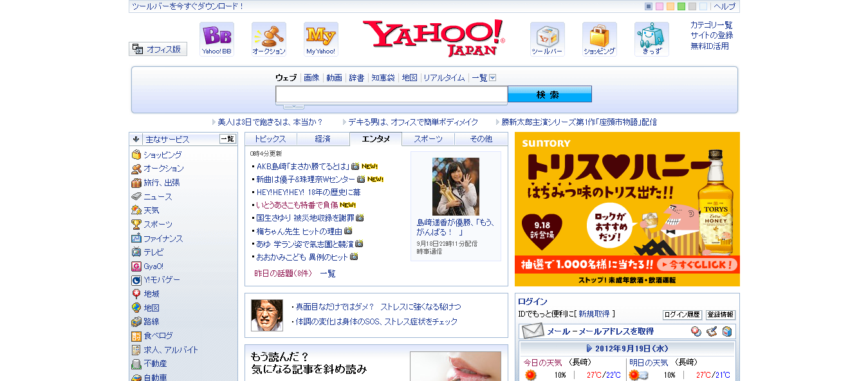Switch to the 経済 tab
This screenshot has height=381, width=868.
point(323,139)
